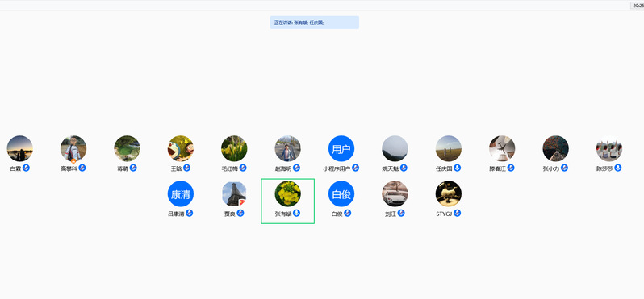
Task: Click the active microphone icon next to 张有斌
Action: pyautogui.click(x=296, y=213)
